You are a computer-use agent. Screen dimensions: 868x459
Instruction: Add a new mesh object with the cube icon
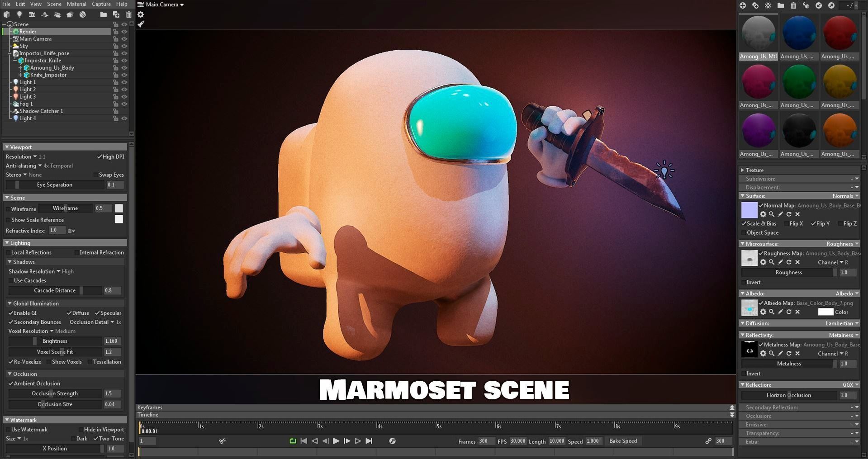coord(7,14)
